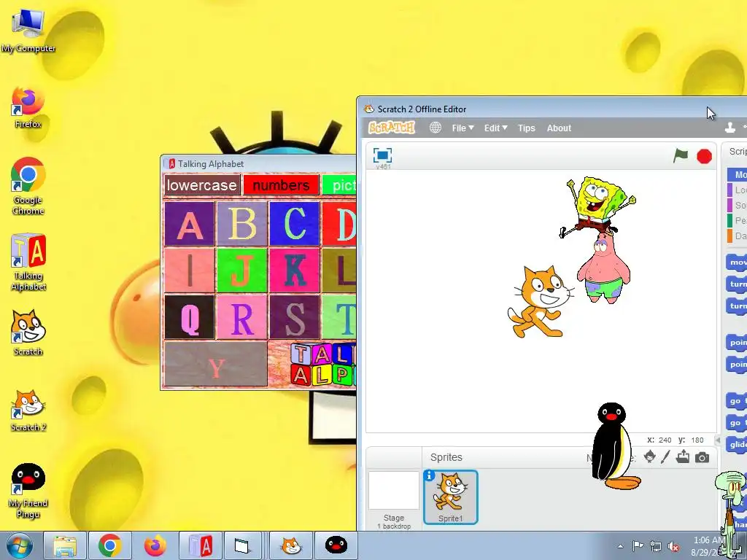
Task: Click the pink letter I tile
Action: pyautogui.click(x=189, y=271)
